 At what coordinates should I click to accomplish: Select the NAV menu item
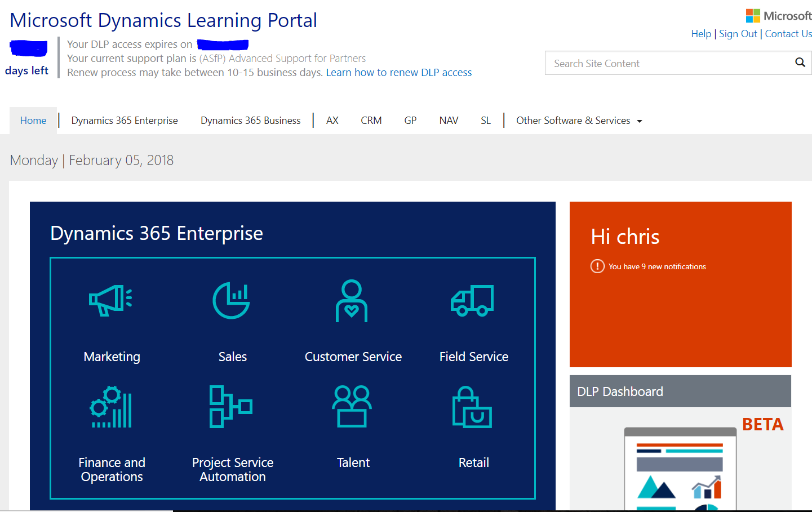(x=449, y=121)
